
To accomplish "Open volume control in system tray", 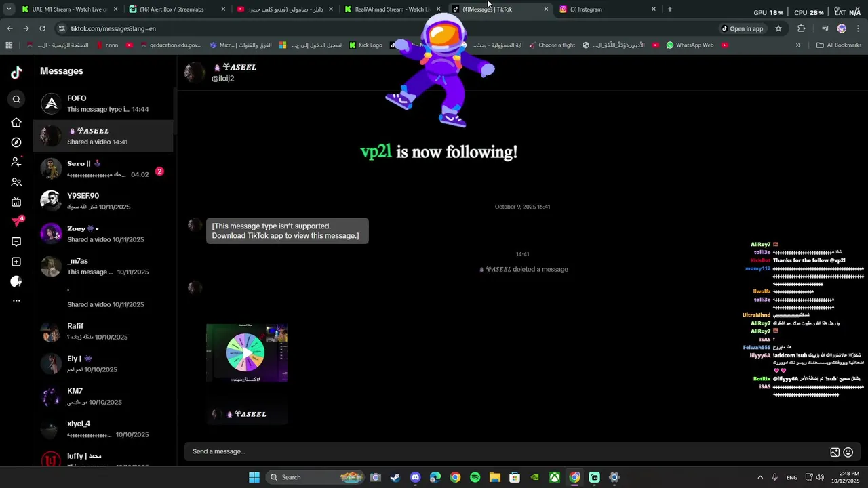I will pos(820,477).
